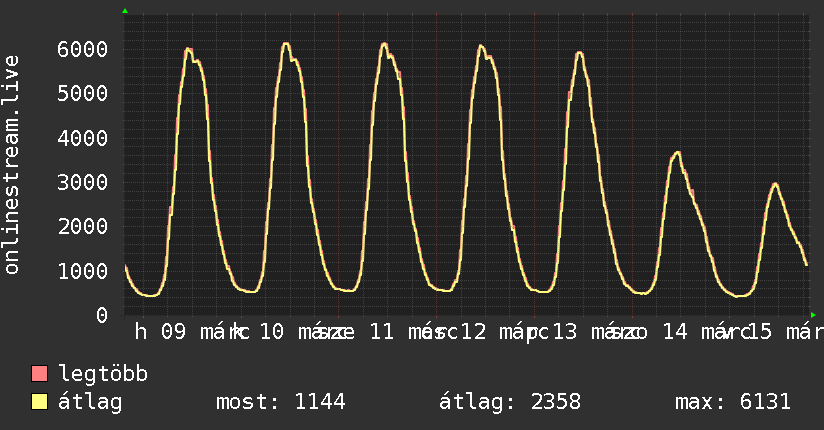Click the green arrow atop the y-axis

[x=125, y=11]
